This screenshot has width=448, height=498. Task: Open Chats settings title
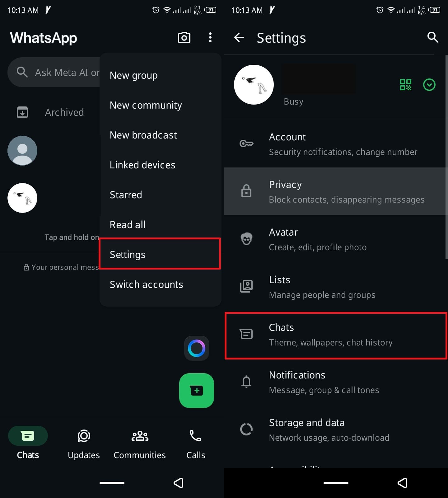(x=282, y=327)
